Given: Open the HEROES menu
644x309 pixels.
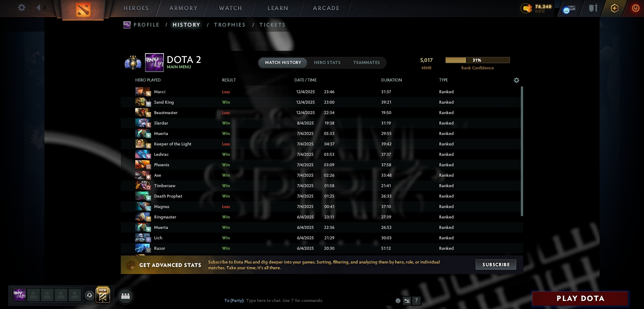Looking at the screenshot, I should (136, 8).
